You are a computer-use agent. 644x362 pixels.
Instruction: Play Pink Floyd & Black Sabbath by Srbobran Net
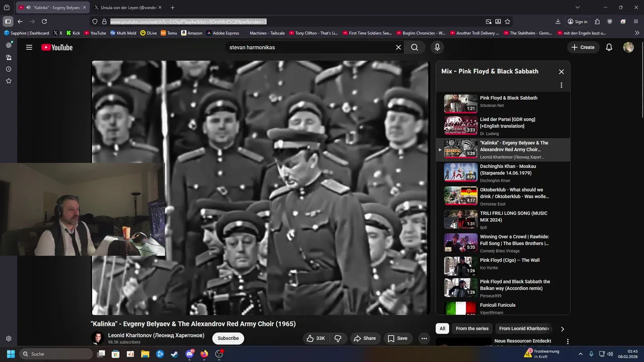tap(503, 104)
